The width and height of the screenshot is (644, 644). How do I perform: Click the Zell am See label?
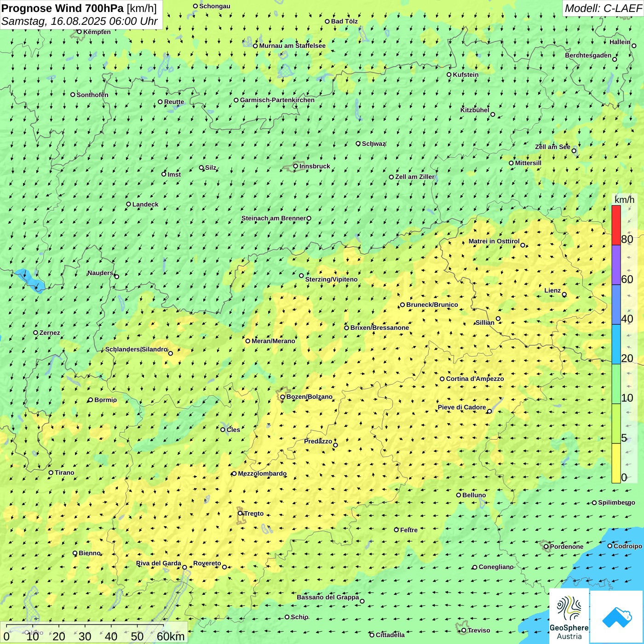pos(552,147)
